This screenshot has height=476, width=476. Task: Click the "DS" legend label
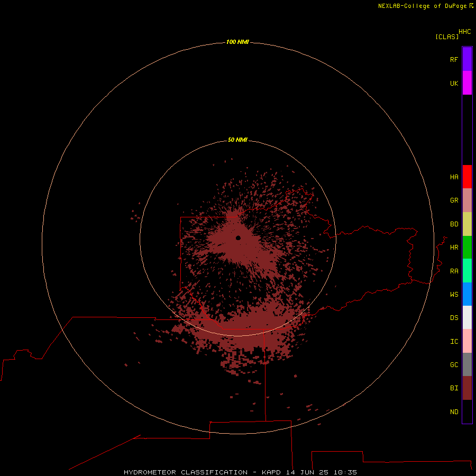point(454,317)
